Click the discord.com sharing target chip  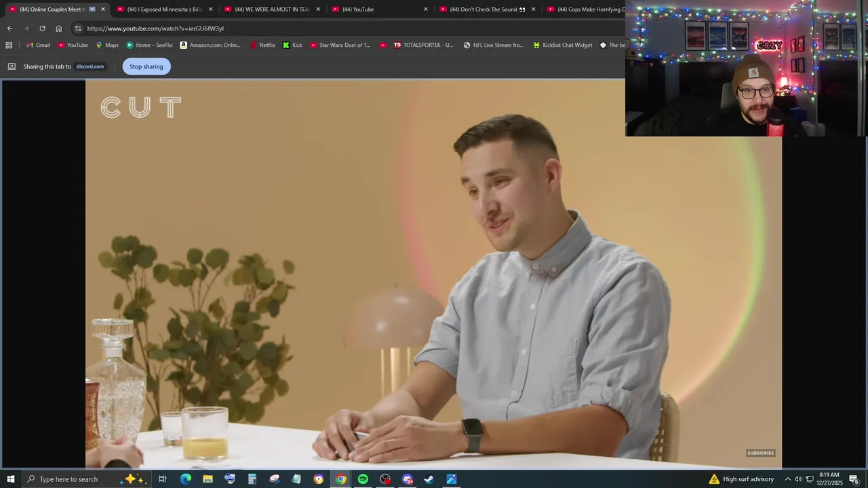point(90,66)
